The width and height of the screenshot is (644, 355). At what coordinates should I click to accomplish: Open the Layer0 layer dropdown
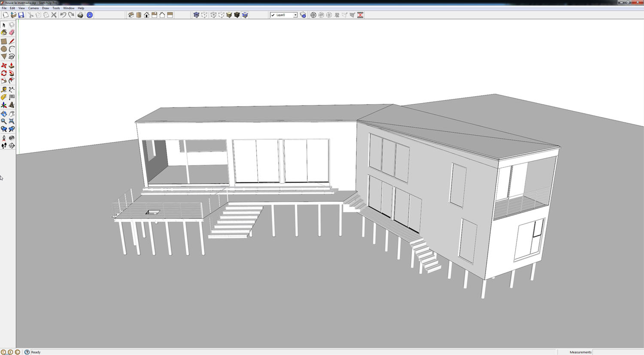click(295, 15)
